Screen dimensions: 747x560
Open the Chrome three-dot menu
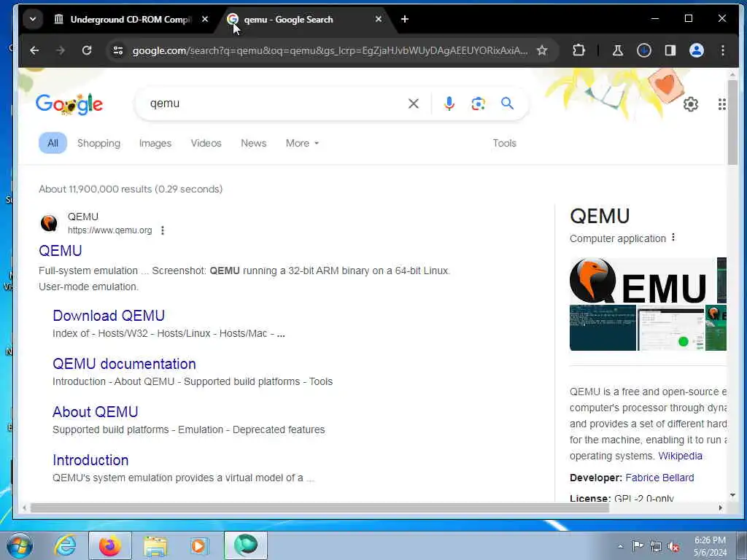click(x=723, y=50)
